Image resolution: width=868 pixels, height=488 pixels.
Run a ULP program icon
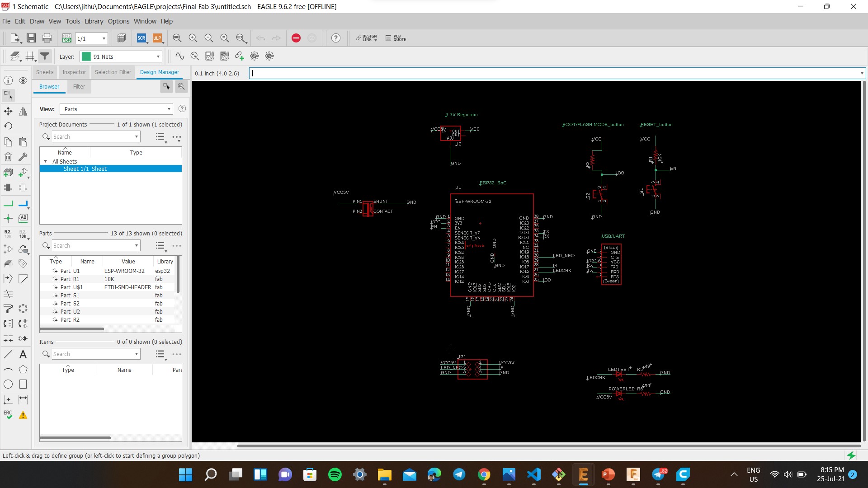157,38
